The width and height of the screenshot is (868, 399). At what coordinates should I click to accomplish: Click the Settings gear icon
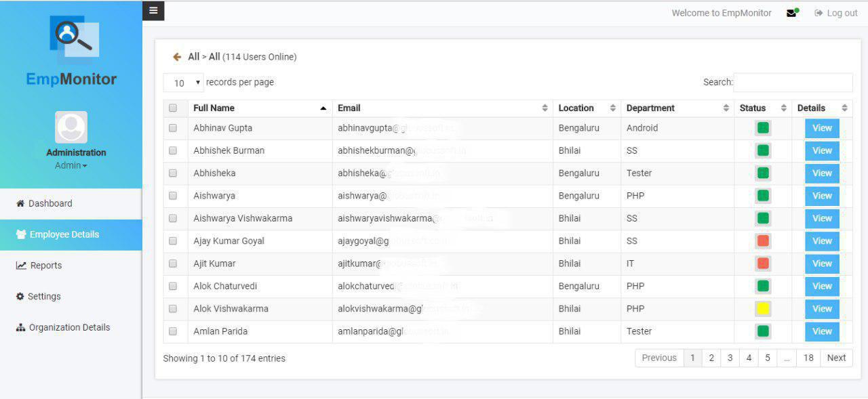pos(20,297)
